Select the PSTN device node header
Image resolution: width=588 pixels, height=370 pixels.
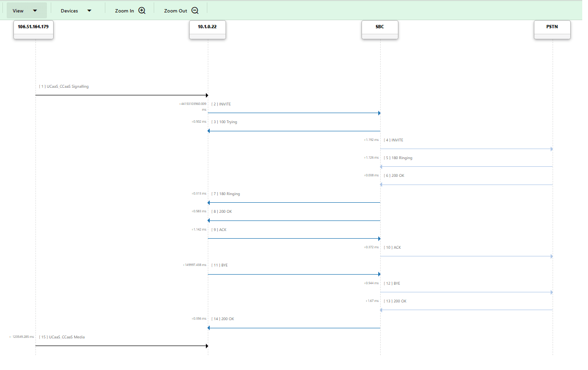pyautogui.click(x=552, y=26)
